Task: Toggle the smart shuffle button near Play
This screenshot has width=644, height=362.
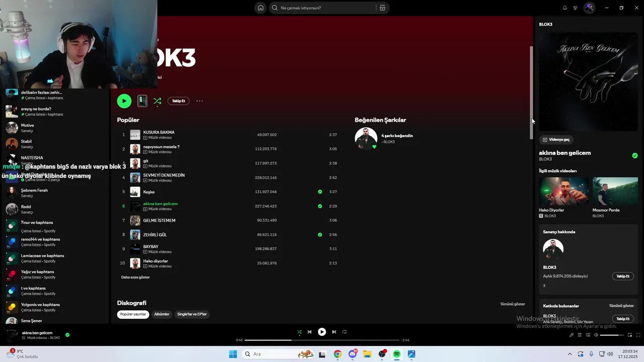Action: [x=157, y=101]
